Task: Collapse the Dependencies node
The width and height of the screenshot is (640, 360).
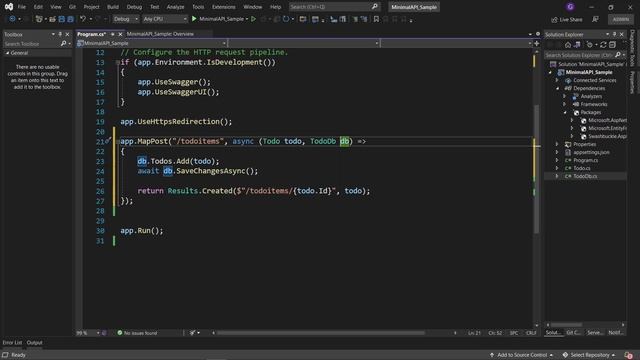Action: pyautogui.click(x=557, y=88)
